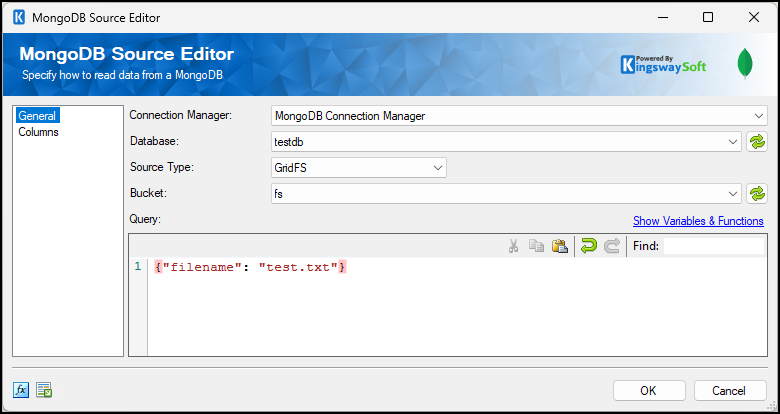Click the Copy icon in query toolbar
The width and height of the screenshot is (780, 414).
(x=536, y=246)
